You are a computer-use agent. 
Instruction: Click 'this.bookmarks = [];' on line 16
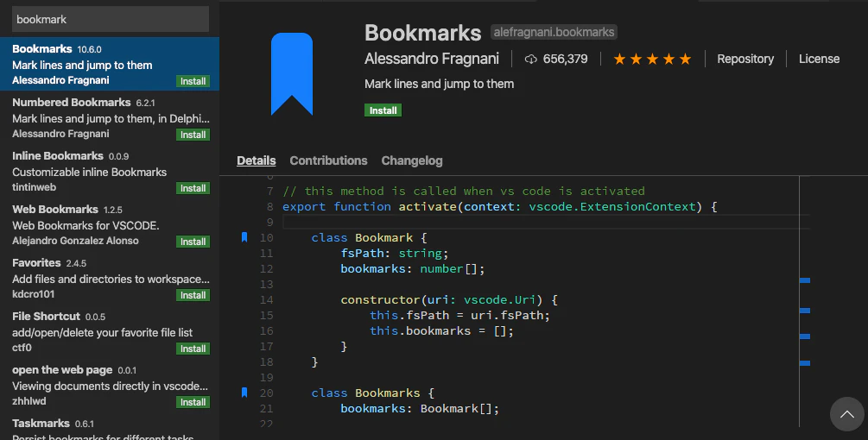(441, 330)
